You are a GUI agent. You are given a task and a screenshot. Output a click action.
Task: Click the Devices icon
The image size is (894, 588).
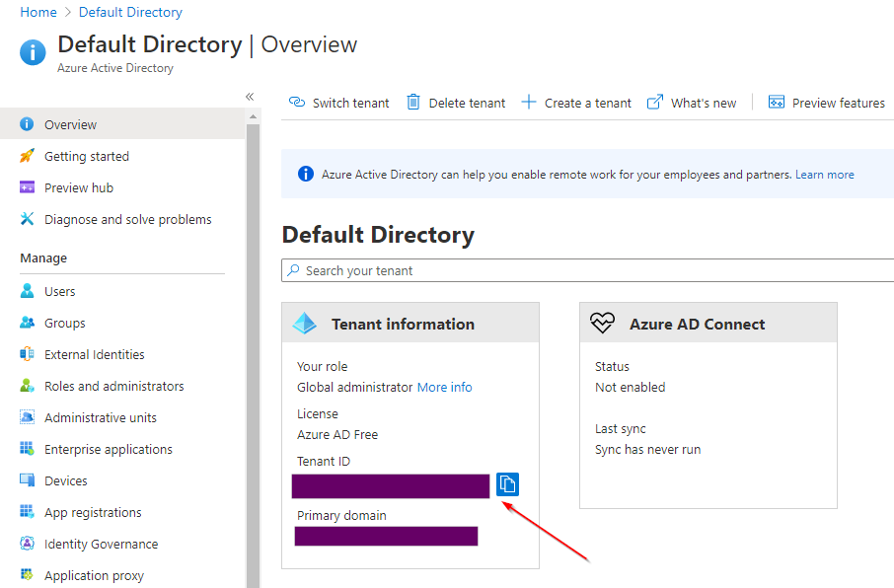coord(27,480)
